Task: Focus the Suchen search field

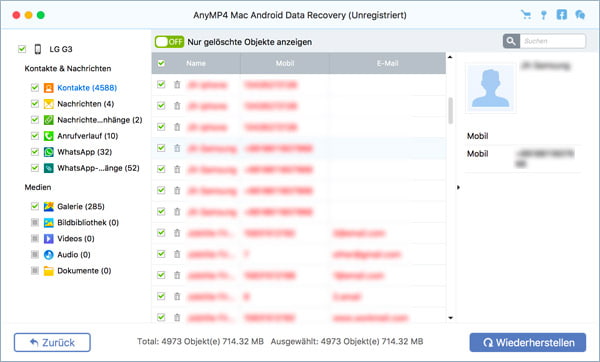Action: pos(553,41)
